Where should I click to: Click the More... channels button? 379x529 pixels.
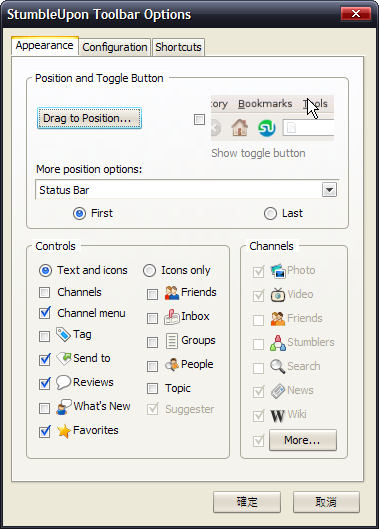click(x=303, y=440)
